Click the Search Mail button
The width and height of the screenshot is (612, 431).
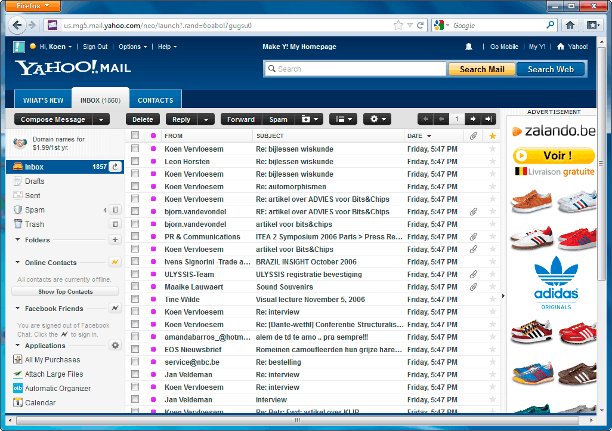(482, 69)
